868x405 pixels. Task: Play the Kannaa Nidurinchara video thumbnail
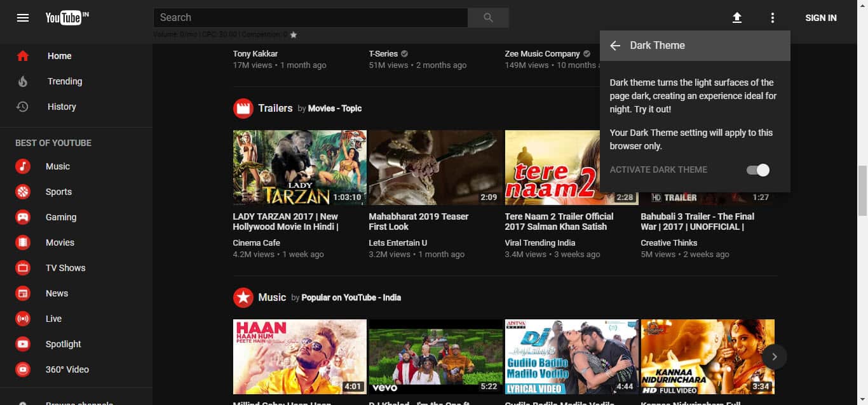click(708, 357)
